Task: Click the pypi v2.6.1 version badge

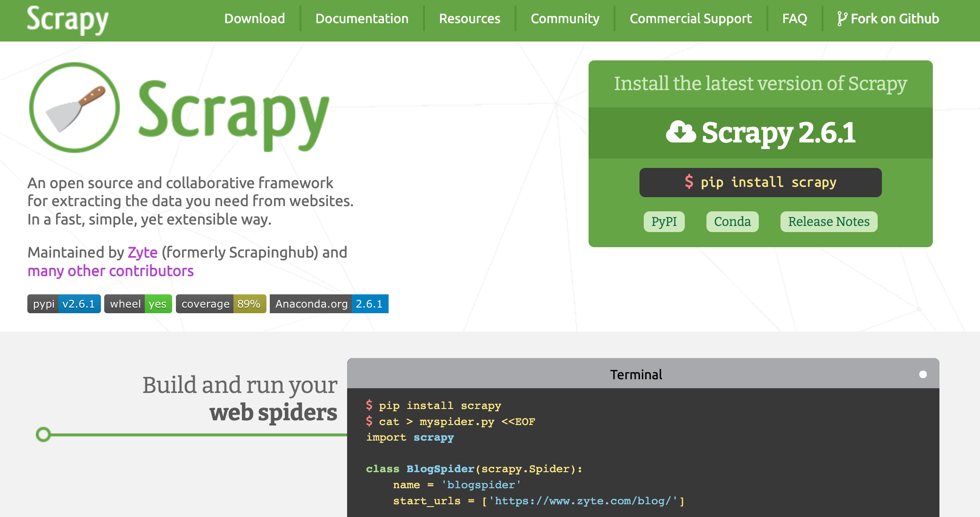Action: click(64, 304)
